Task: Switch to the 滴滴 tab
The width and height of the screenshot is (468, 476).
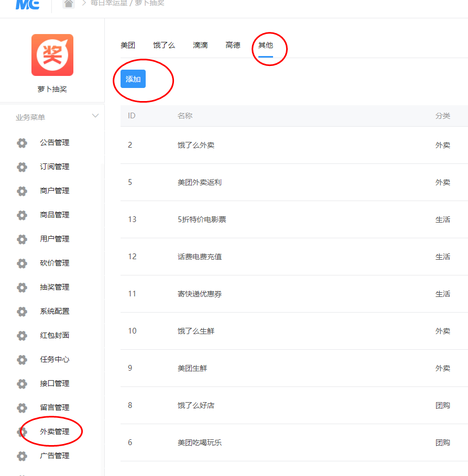Action: point(200,45)
